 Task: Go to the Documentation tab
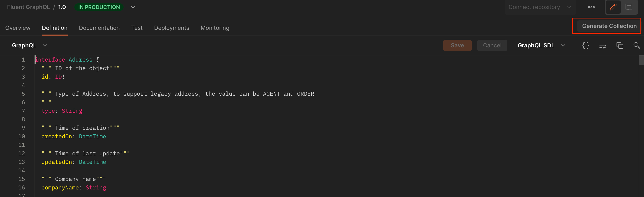[x=99, y=28]
